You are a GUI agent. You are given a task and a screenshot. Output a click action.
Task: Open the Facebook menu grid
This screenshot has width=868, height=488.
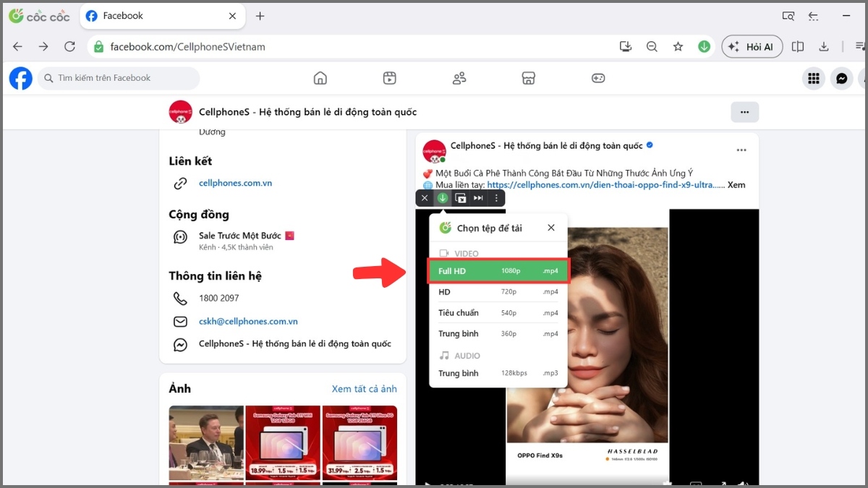(814, 78)
